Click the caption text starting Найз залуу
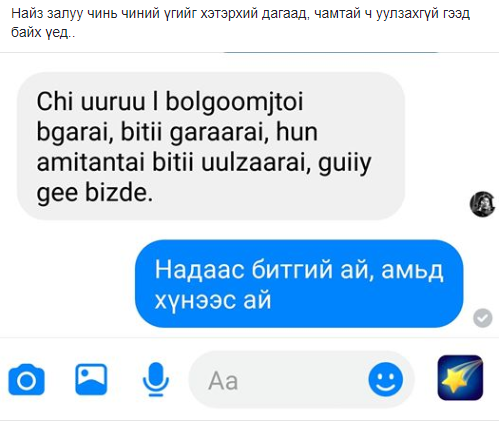The width and height of the screenshot is (499, 421). click(x=240, y=14)
